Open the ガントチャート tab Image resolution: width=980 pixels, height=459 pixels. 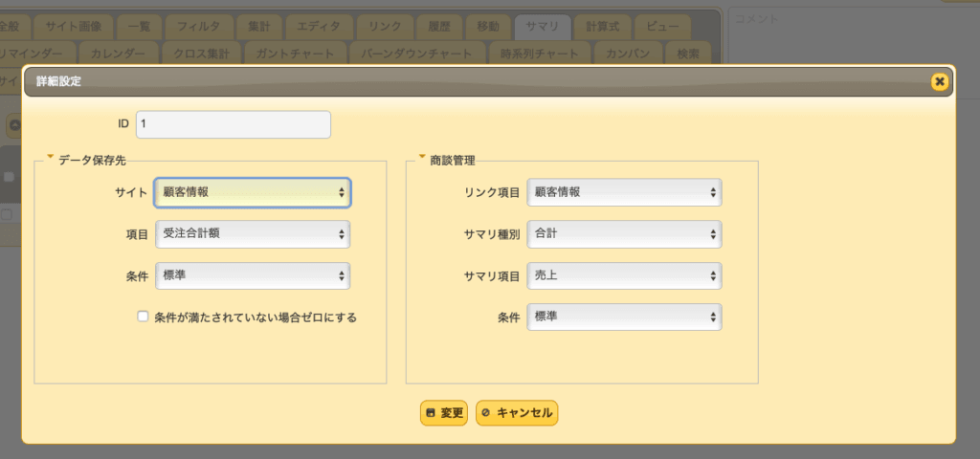click(295, 54)
